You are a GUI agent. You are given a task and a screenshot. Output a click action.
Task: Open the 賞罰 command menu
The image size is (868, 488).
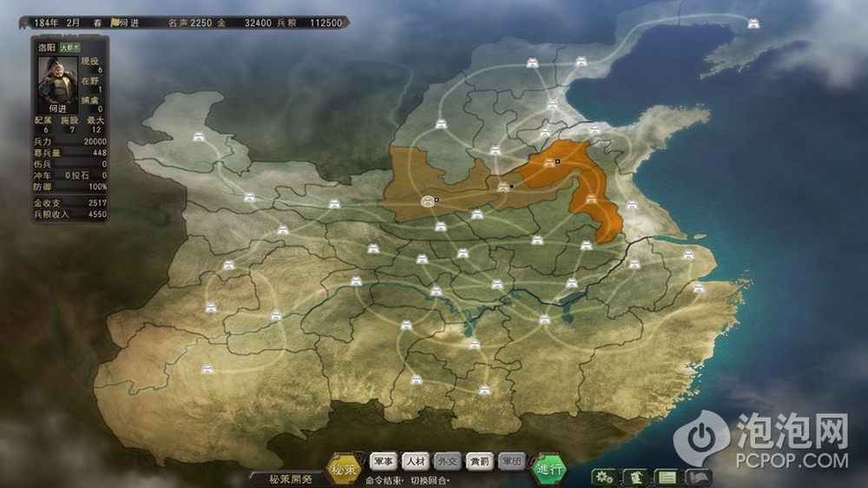click(x=479, y=461)
